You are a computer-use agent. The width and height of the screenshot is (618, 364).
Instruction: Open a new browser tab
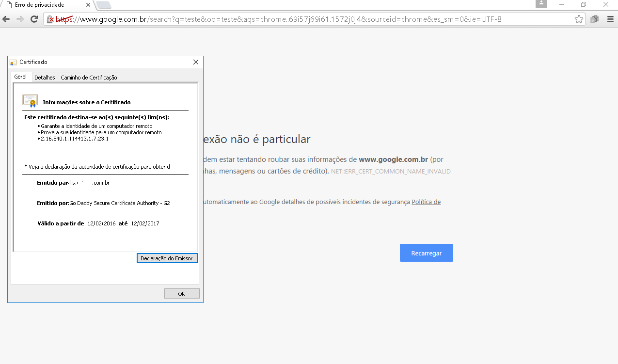click(104, 5)
